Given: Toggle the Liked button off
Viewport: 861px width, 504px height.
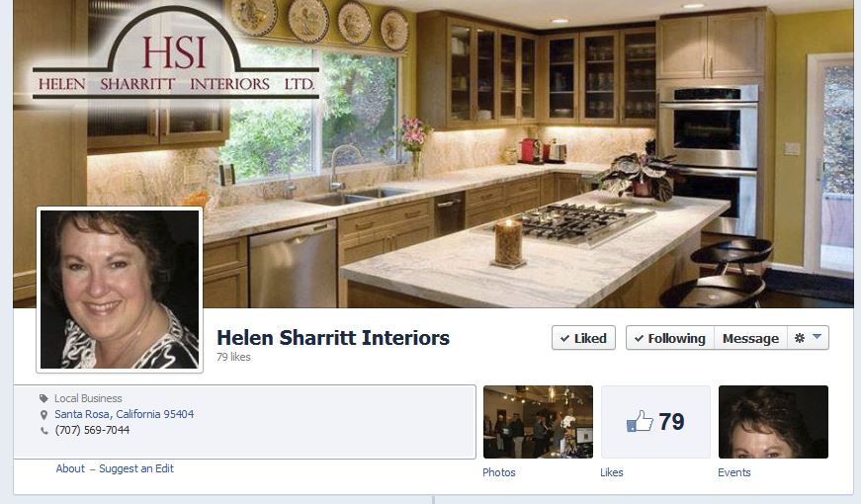Looking at the screenshot, I should [x=583, y=338].
